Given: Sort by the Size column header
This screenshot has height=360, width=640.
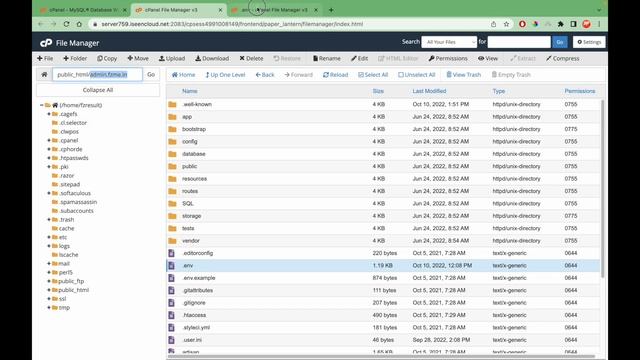Looking at the screenshot, I should point(378,91).
